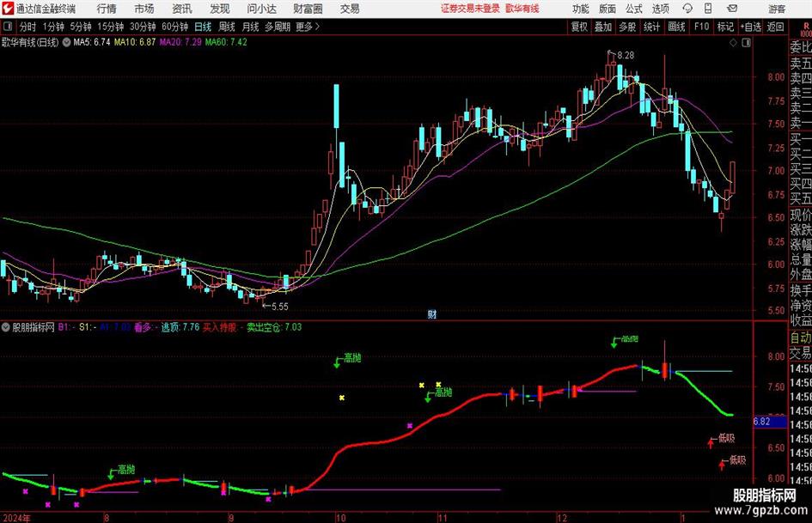Viewport: 812px width, 523px height.
Task: Click the 自动 tab in the right panel
Action: (x=801, y=338)
